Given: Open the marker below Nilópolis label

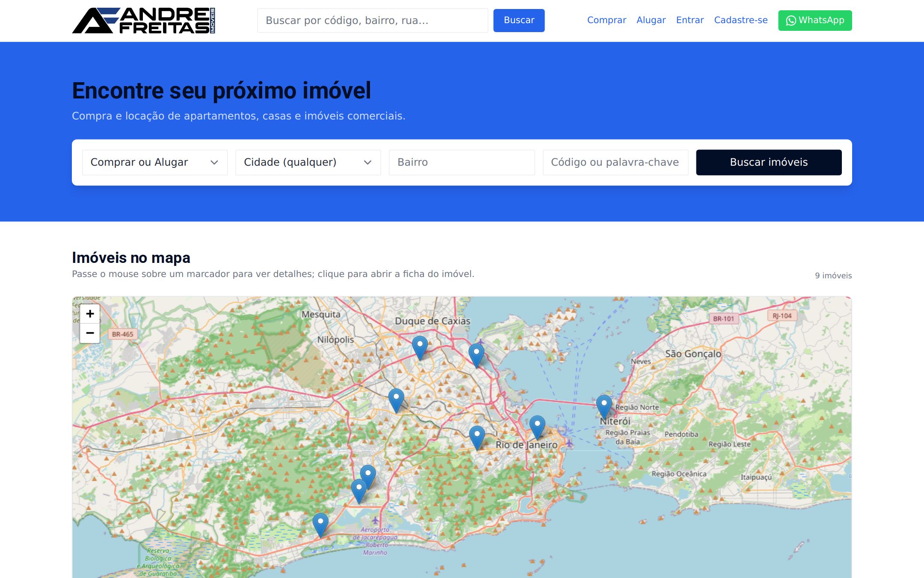Looking at the screenshot, I should tap(396, 401).
